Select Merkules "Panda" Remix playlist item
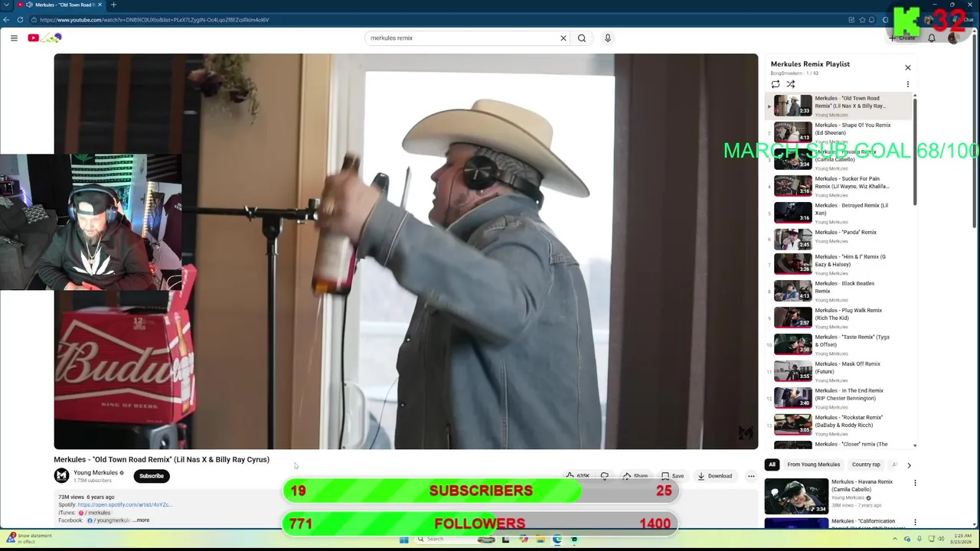The height and width of the screenshot is (551, 980). (x=838, y=240)
